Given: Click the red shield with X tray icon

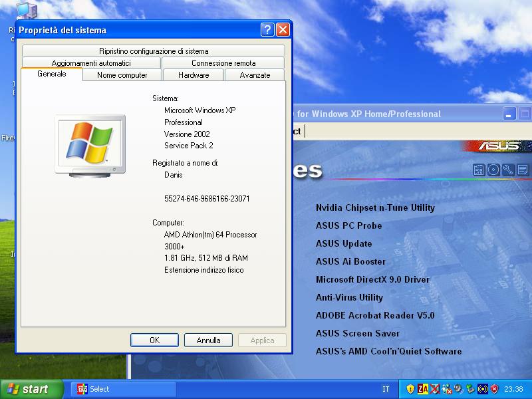Looking at the screenshot, I should (x=495, y=389).
